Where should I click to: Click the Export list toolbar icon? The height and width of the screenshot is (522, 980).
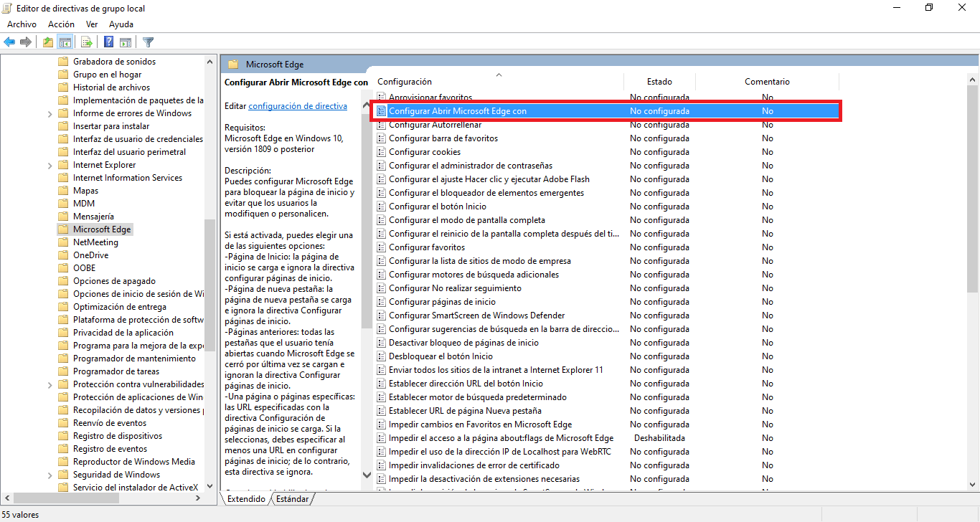pos(86,42)
